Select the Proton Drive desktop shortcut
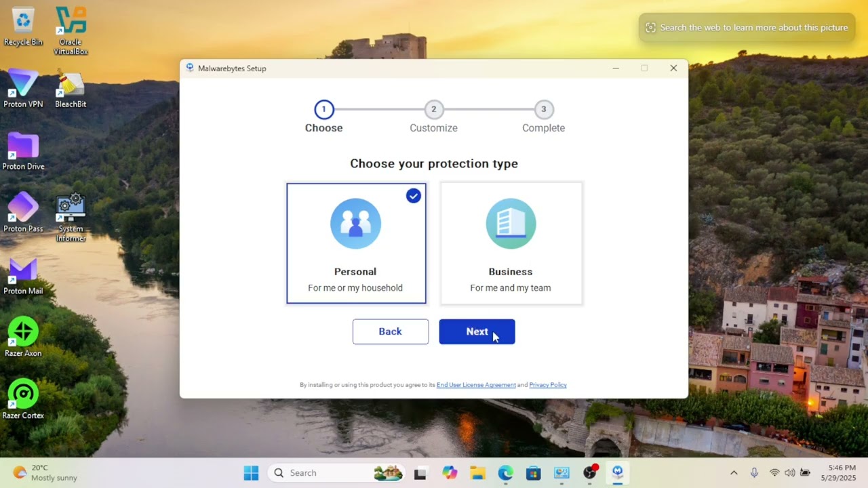The image size is (868, 488). 23,150
